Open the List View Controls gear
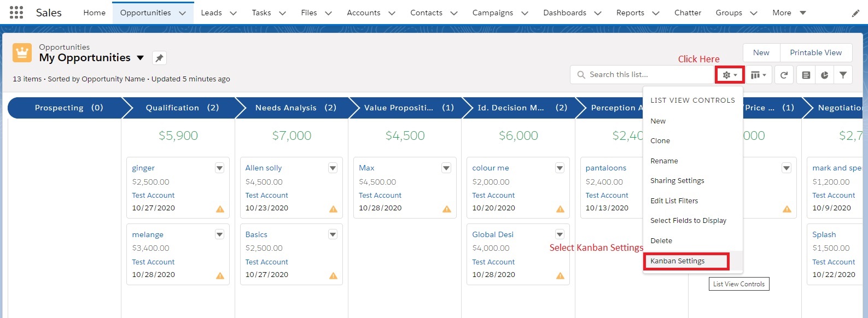Viewport: 868px width, 318px height. 730,75
